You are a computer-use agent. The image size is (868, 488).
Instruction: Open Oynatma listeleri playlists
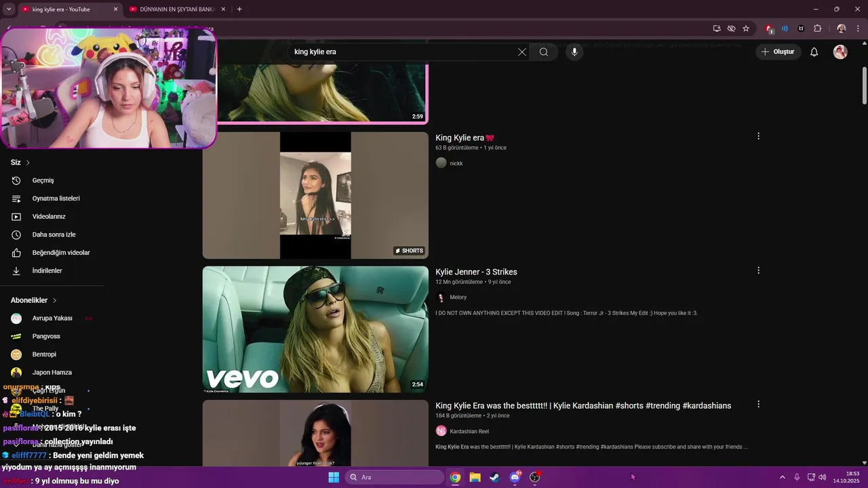(56, 199)
